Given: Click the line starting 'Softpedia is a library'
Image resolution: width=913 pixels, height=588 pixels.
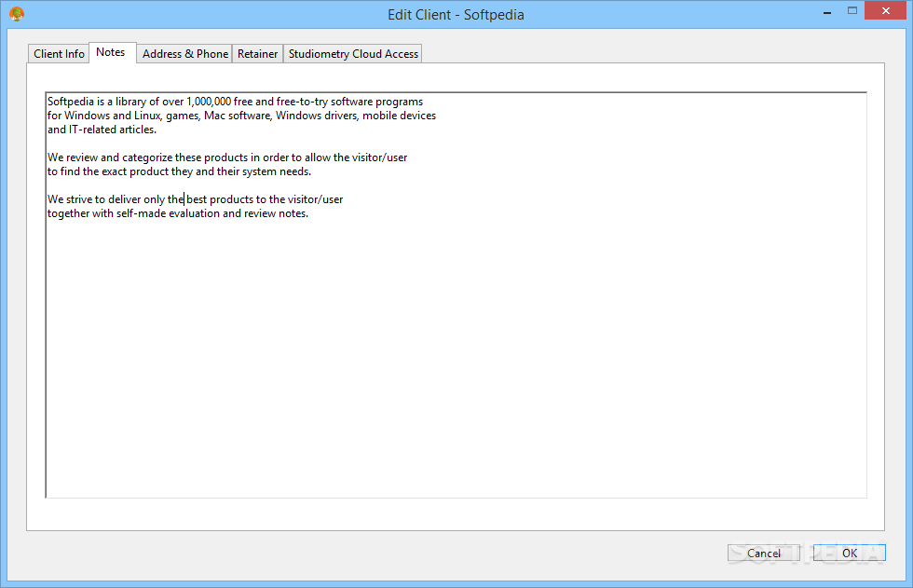Looking at the screenshot, I should (235, 102).
